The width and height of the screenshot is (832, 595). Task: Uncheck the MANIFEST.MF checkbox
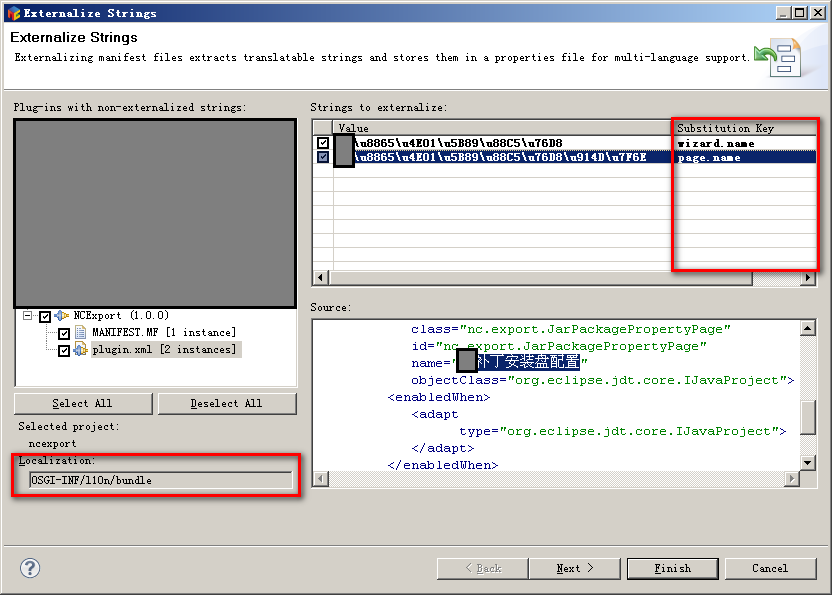(64, 333)
